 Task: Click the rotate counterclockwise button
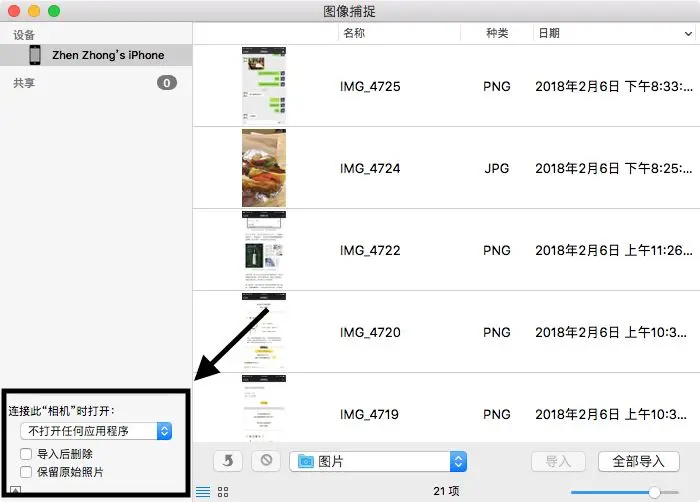(x=228, y=460)
